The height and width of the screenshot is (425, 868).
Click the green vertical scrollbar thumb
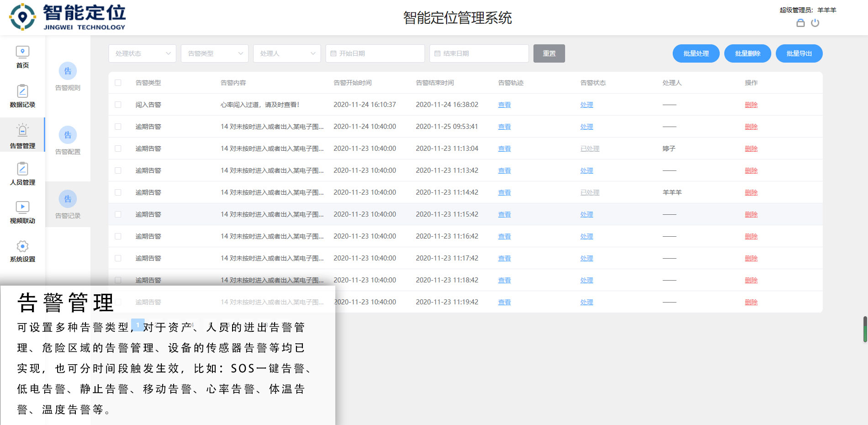tap(865, 329)
